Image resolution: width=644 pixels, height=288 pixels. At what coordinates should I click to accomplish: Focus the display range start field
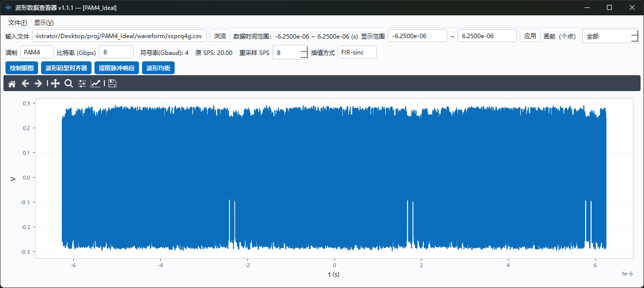[417, 36]
